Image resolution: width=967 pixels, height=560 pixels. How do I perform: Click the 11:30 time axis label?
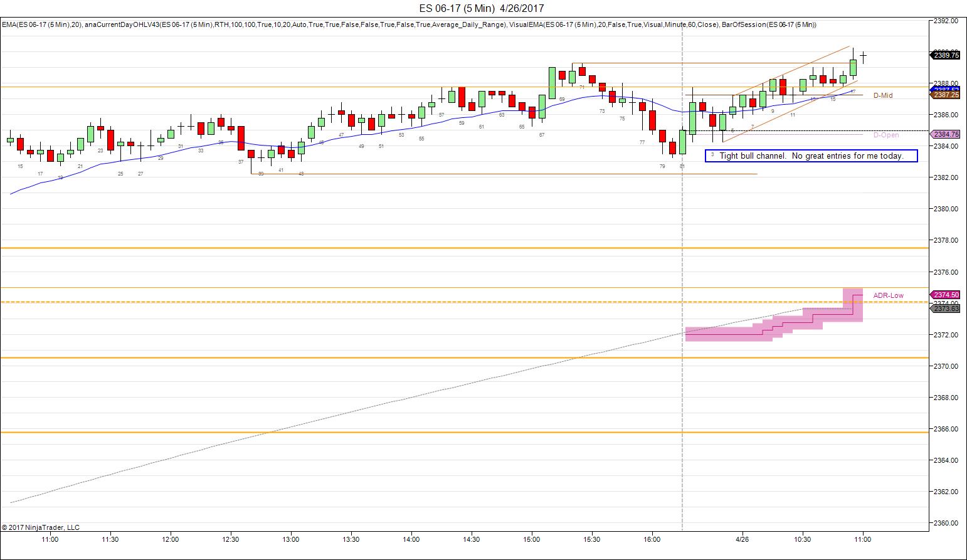pyautogui.click(x=110, y=539)
